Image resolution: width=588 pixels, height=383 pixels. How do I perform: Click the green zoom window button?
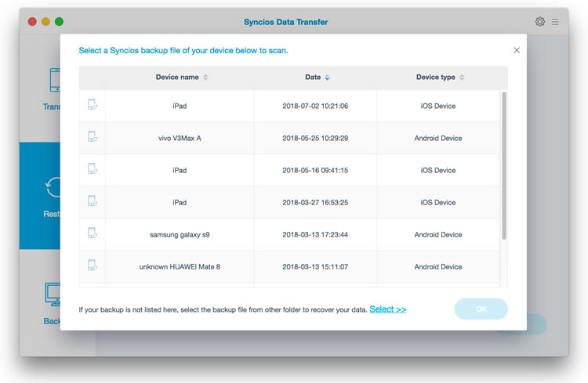pyautogui.click(x=60, y=22)
